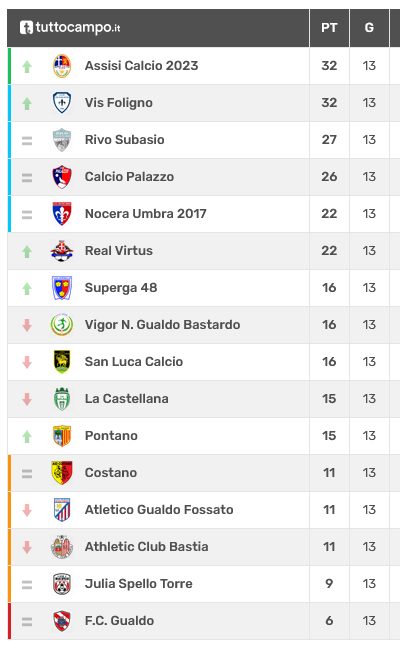Open the Julia Spello Torre team link
This screenshot has height=650, width=400.
click(139, 584)
